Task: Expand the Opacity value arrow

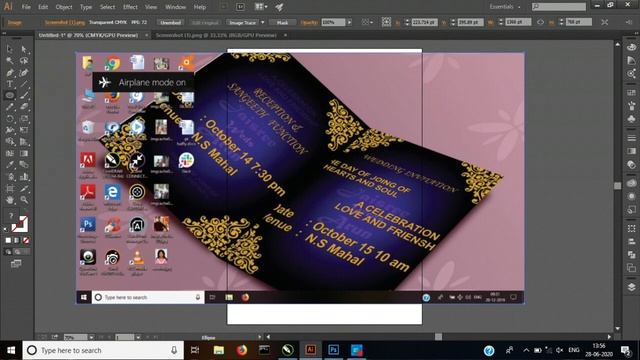Action: click(349, 22)
